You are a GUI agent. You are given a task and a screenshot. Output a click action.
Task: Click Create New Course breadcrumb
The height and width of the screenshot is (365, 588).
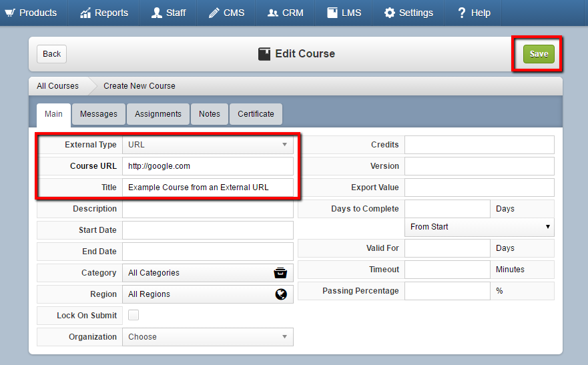139,86
